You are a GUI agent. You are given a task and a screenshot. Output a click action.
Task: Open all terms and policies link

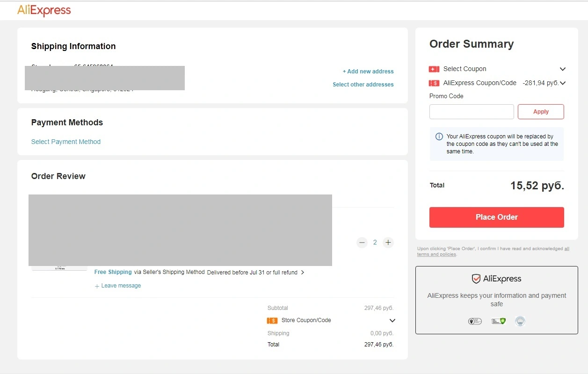tap(493, 252)
